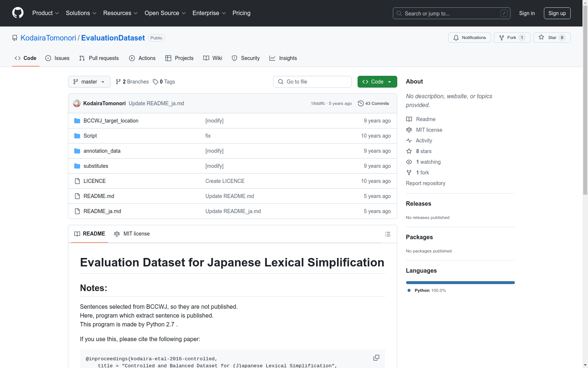Switch to the Actions tab

coord(142,58)
